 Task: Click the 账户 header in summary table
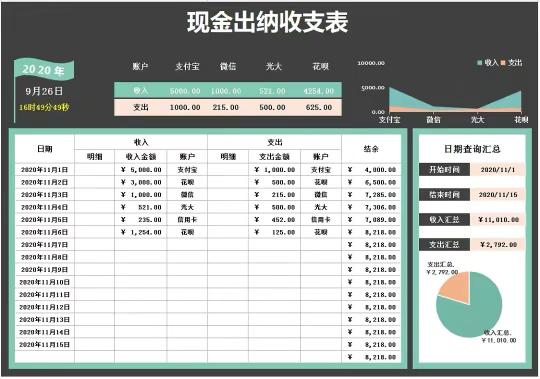point(141,66)
